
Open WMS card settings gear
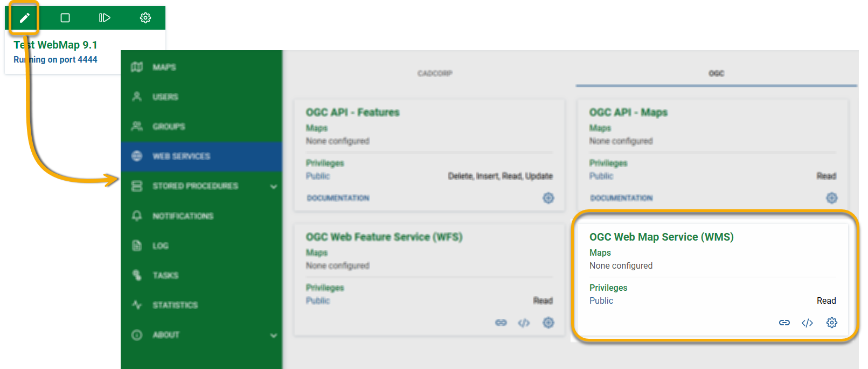tap(832, 323)
